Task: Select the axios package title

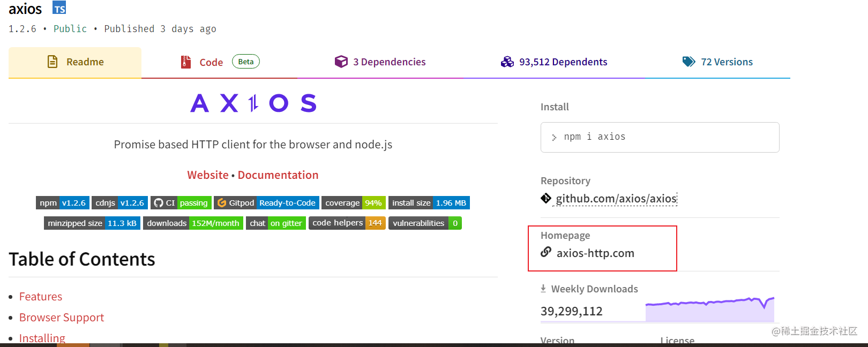Action: pyautogui.click(x=25, y=9)
